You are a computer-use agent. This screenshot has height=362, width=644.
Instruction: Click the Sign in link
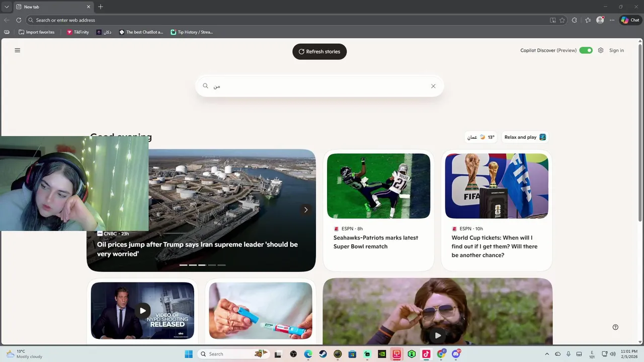click(616, 50)
